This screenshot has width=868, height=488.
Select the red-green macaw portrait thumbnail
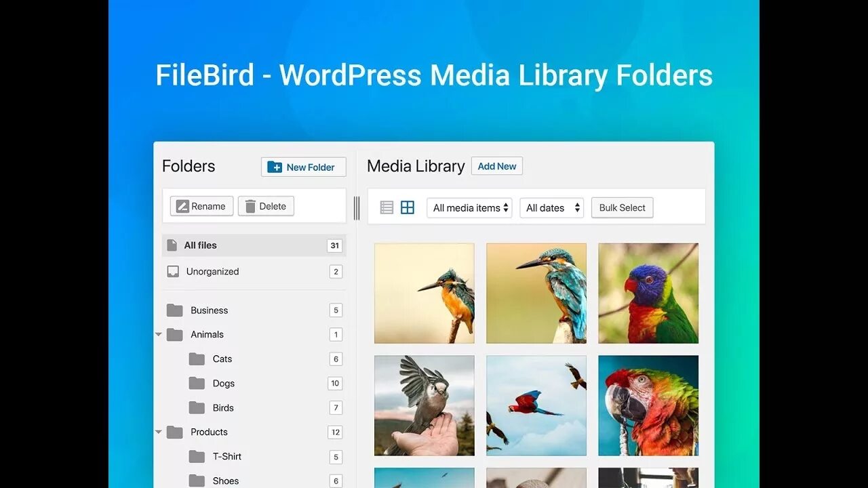[x=648, y=405]
